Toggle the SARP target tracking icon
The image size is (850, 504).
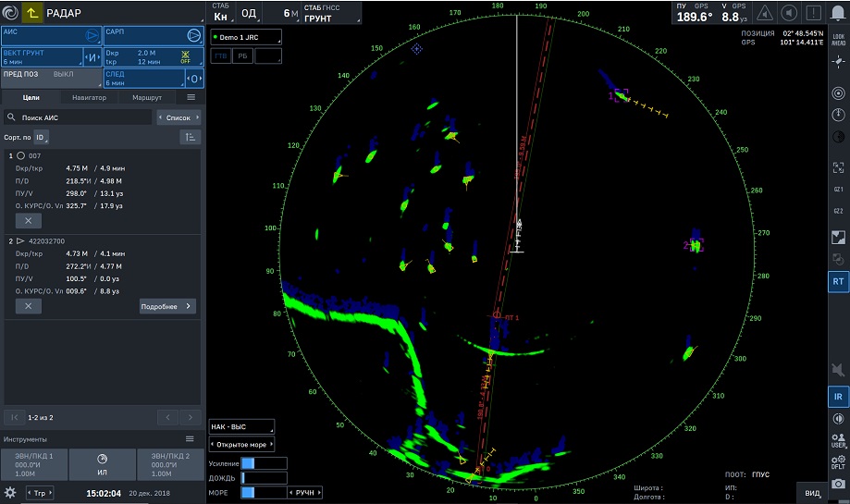[x=193, y=35]
